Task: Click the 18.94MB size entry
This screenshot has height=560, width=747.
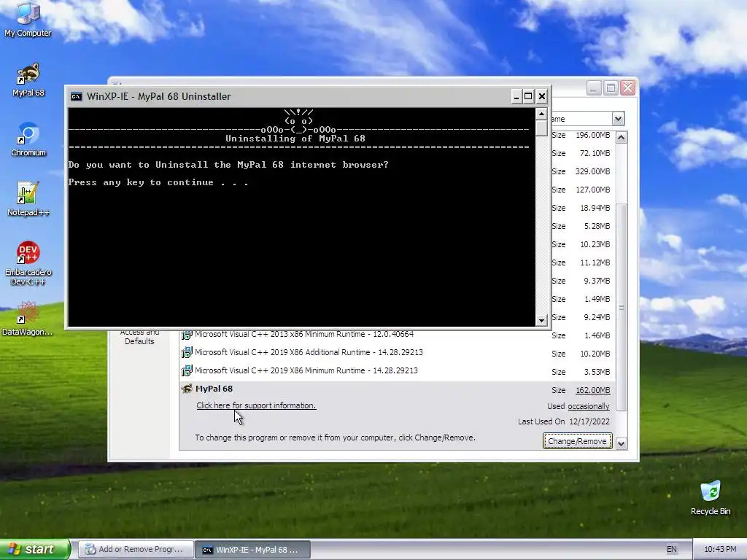Action: 595,208
